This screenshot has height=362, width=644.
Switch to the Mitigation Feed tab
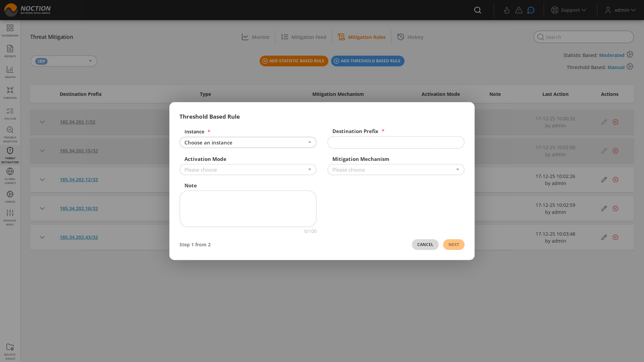coord(304,37)
